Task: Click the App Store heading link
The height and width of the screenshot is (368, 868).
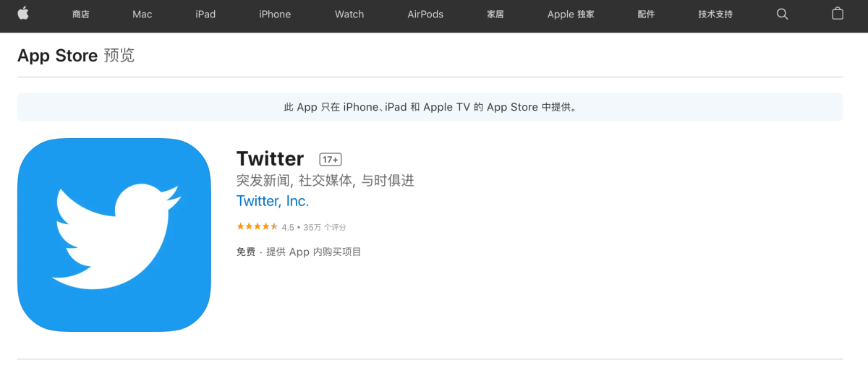Action: pyautogui.click(x=57, y=56)
